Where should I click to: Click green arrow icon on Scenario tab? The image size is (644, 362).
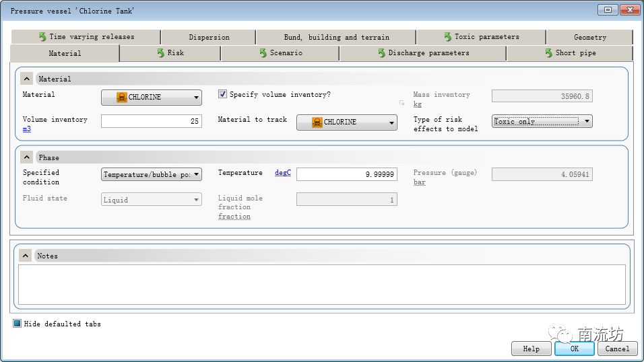(x=263, y=52)
